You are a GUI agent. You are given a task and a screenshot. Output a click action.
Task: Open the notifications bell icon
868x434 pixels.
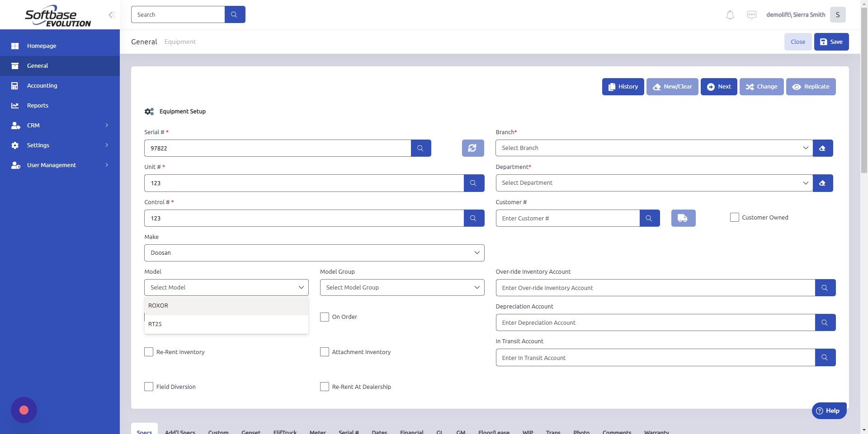tap(729, 14)
